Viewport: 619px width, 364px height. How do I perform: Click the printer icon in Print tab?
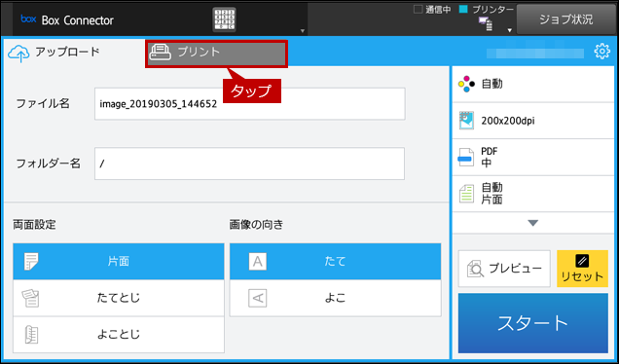click(161, 53)
